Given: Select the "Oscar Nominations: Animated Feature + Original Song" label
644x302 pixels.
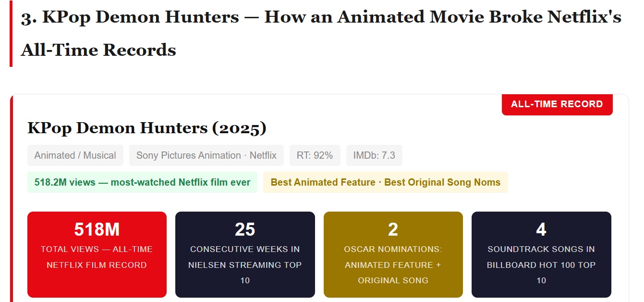Looking at the screenshot, I should (x=393, y=264).
